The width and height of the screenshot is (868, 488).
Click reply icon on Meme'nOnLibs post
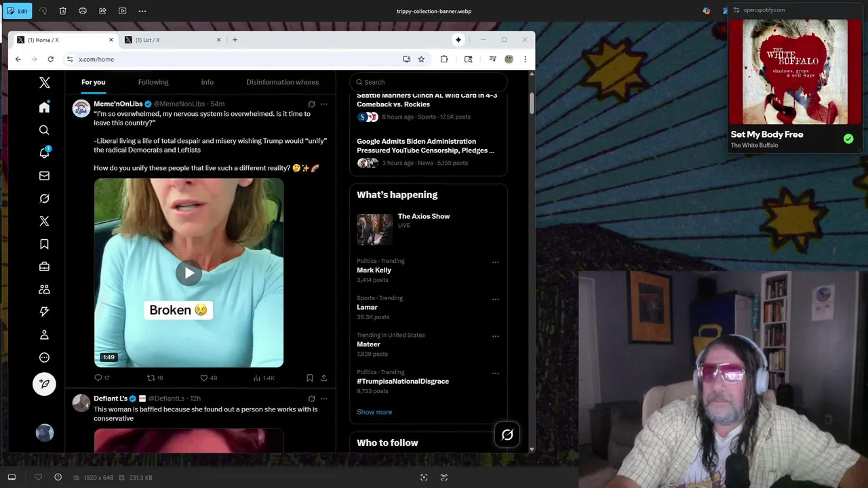tap(98, 378)
